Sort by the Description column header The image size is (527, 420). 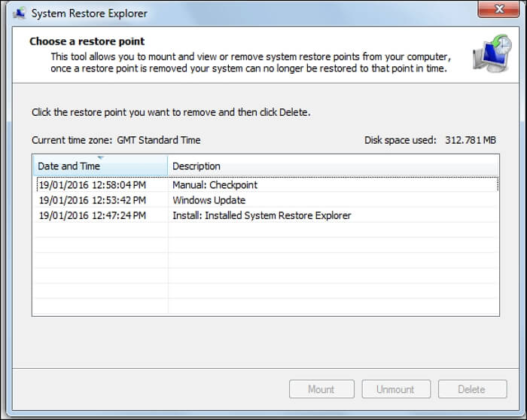point(333,166)
